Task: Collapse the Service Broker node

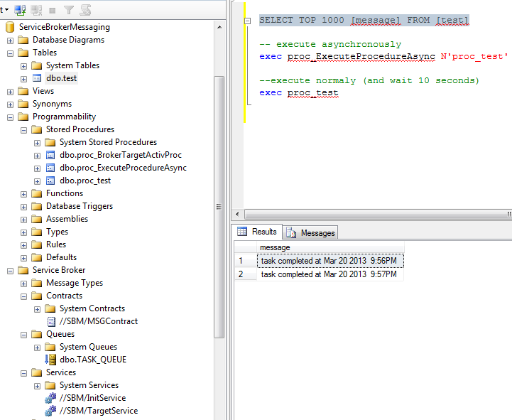Action: 10,270
